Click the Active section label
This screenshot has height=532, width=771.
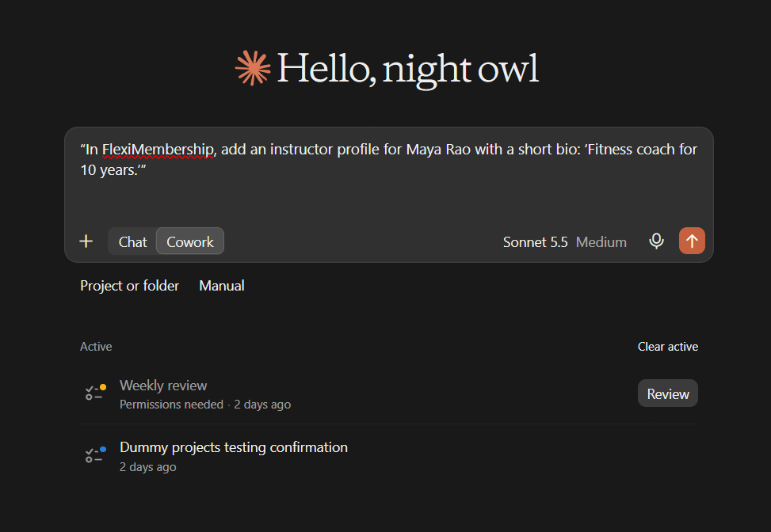(x=96, y=346)
